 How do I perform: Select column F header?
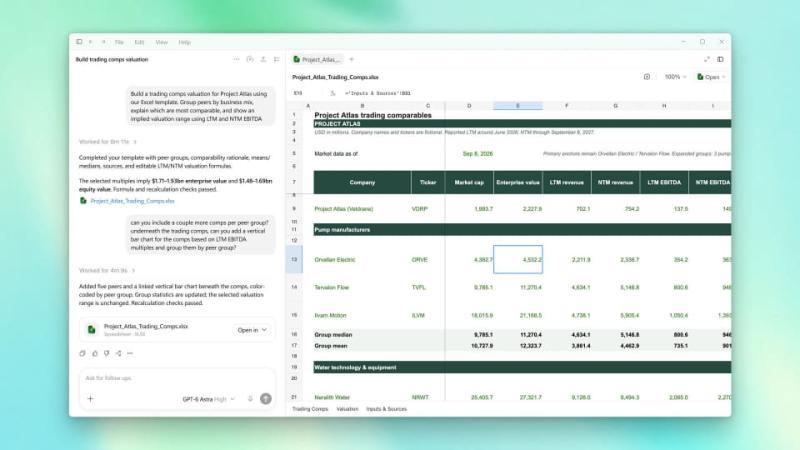click(x=566, y=106)
